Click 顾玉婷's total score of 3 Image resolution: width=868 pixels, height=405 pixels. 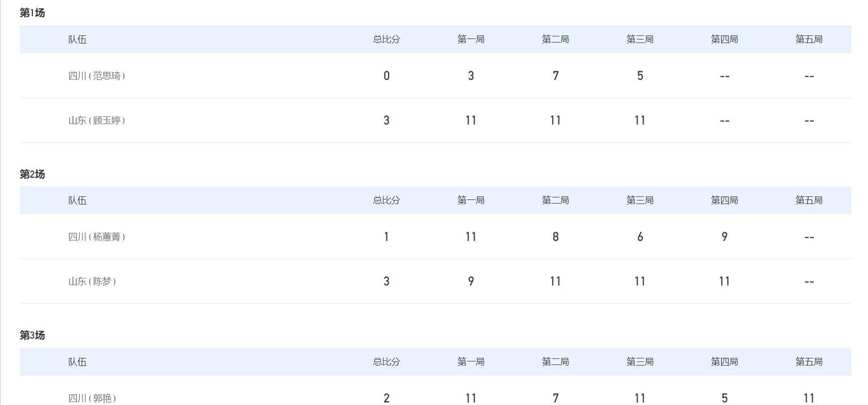(386, 120)
